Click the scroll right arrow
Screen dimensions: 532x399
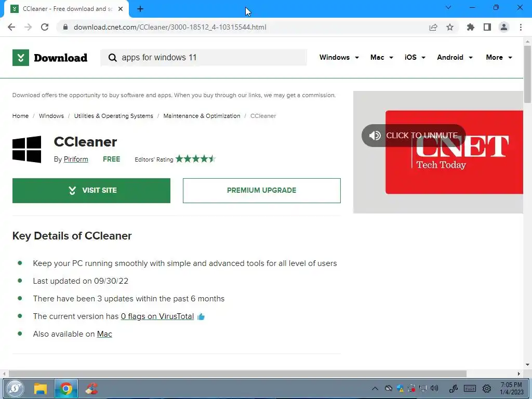(519, 374)
